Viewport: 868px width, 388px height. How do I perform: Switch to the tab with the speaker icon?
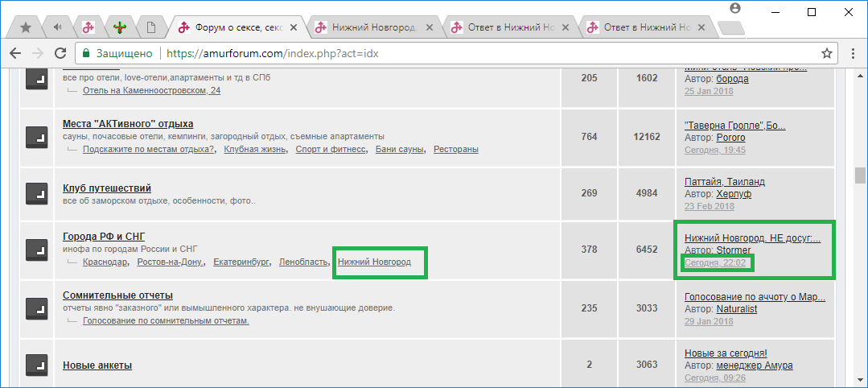click(x=57, y=27)
